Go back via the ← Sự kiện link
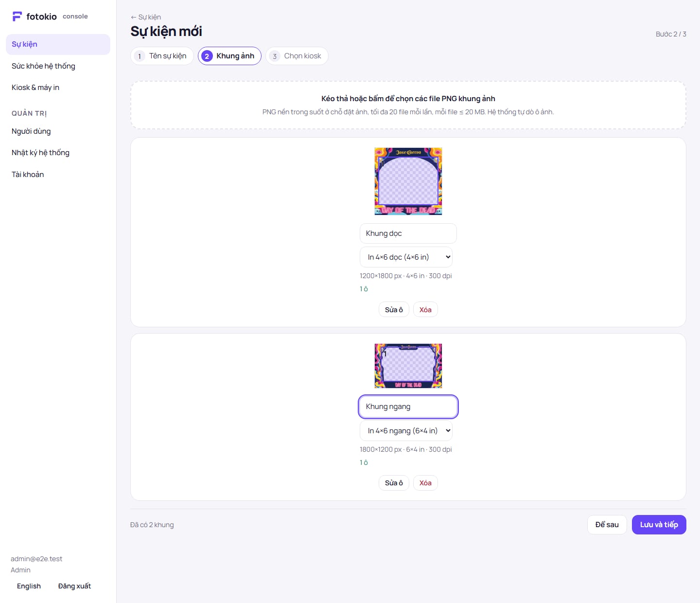700x603 pixels. 146,17
